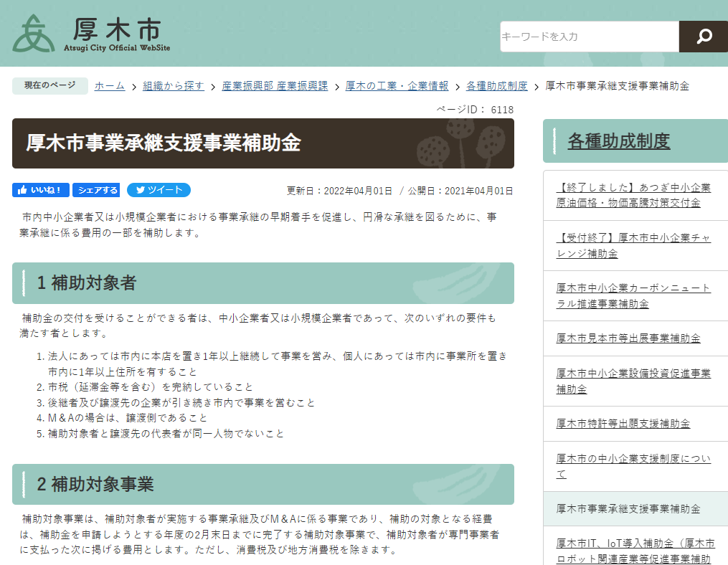
Task: Open あつぎ中小企業原油価格・物価高騰対策交付金 sidebar link
Action: click(x=633, y=195)
